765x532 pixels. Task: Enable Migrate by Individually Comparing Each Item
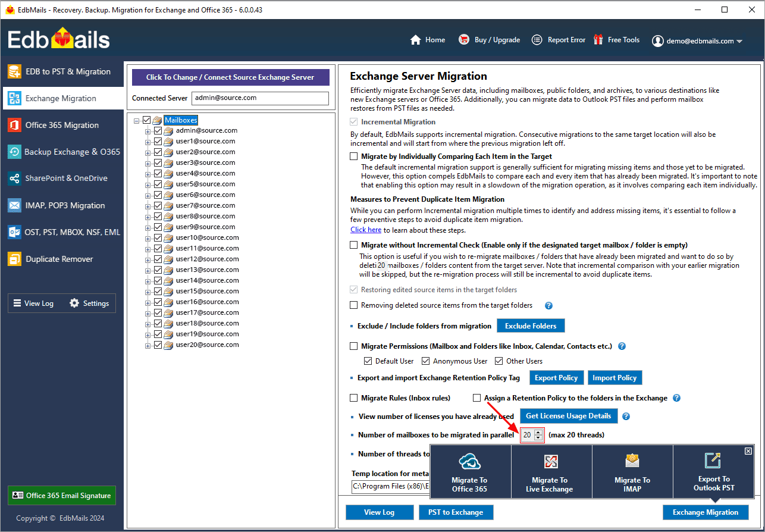(354, 157)
